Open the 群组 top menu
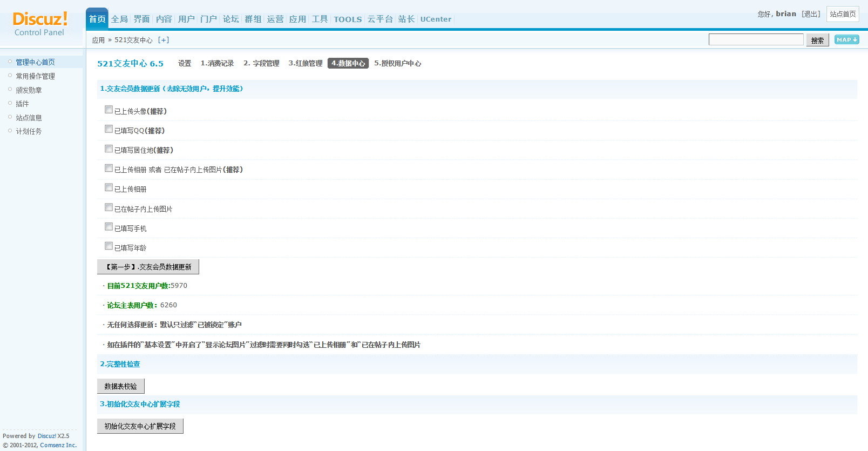The height and width of the screenshot is (451, 868). pyautogui.click(x=253, y=19)
